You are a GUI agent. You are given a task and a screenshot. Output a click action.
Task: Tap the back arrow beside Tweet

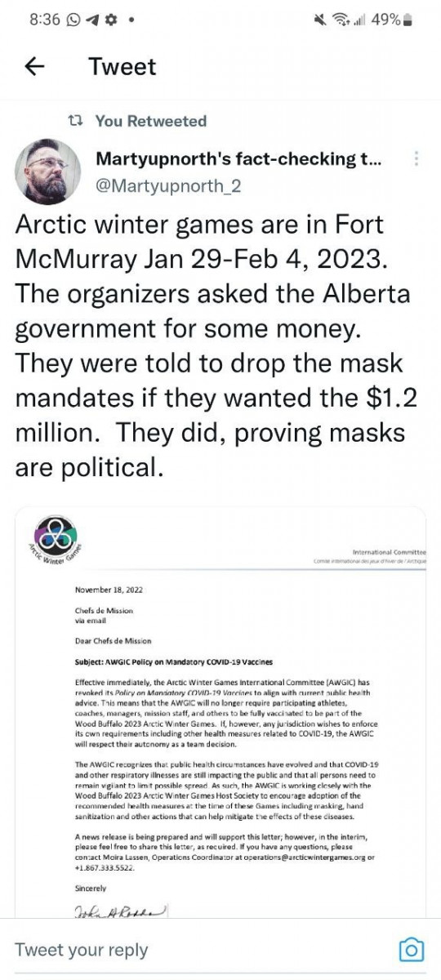[34, 67]
